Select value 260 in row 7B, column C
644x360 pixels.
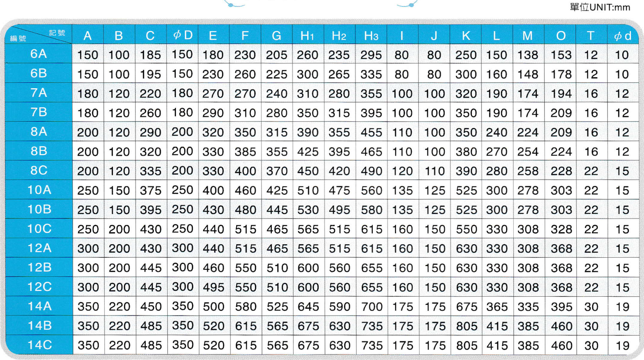point(150,113)
